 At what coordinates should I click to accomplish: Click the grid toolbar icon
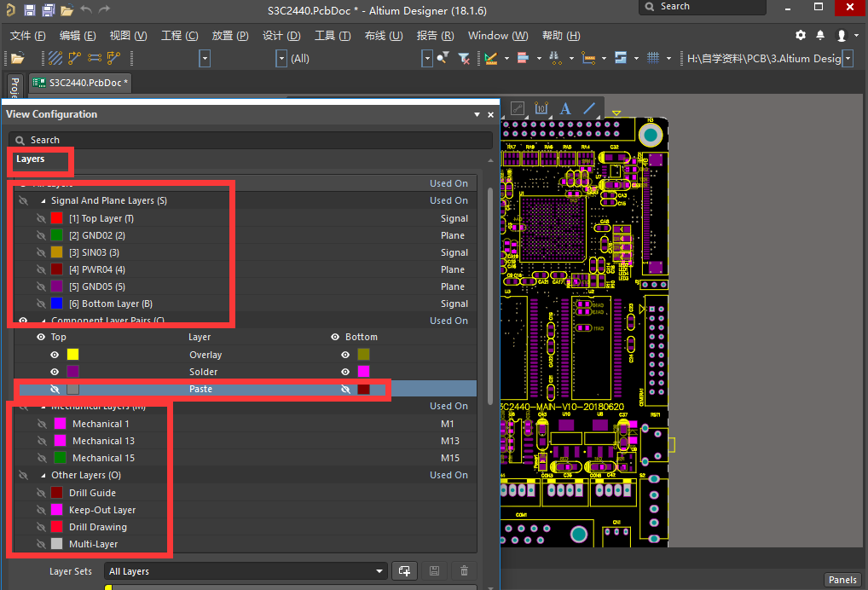click(x=653, y=58)
